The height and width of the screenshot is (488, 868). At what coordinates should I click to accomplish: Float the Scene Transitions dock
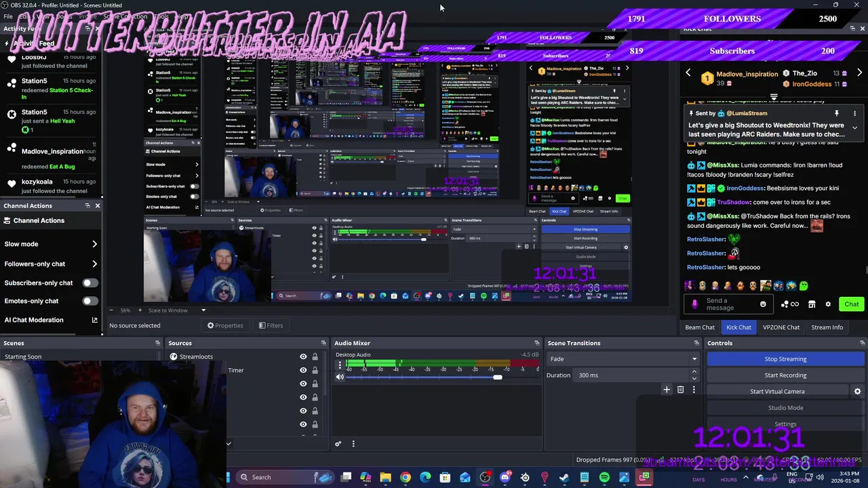click(696, 343)
